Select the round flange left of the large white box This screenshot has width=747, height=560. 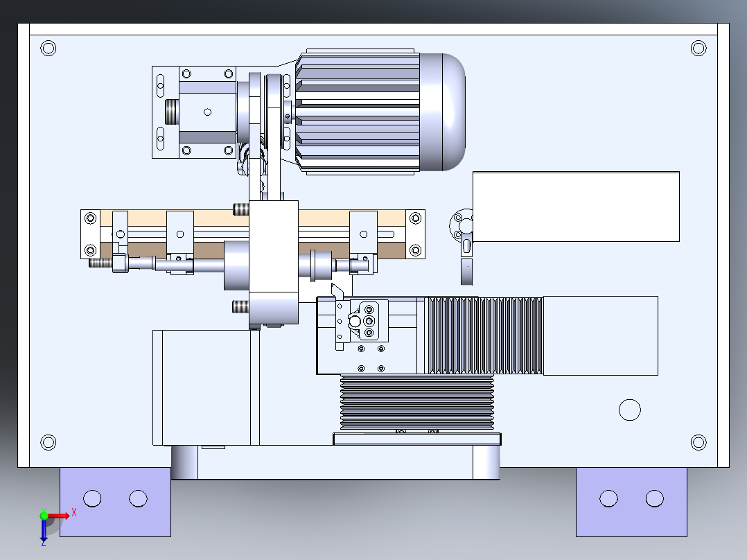(462, 225)
